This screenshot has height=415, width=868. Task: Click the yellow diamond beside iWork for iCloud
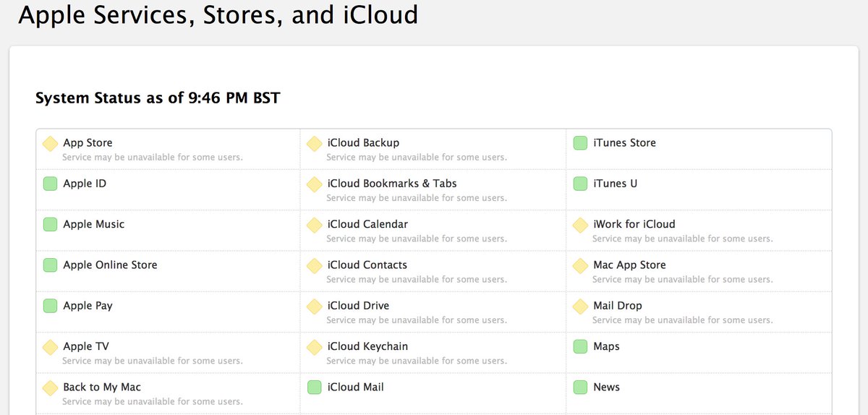(580, 225)
